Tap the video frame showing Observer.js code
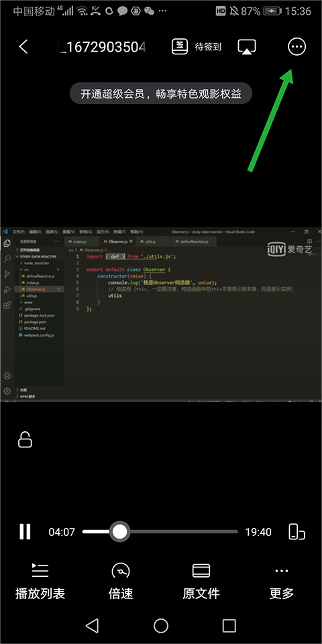 coord(161,315)
